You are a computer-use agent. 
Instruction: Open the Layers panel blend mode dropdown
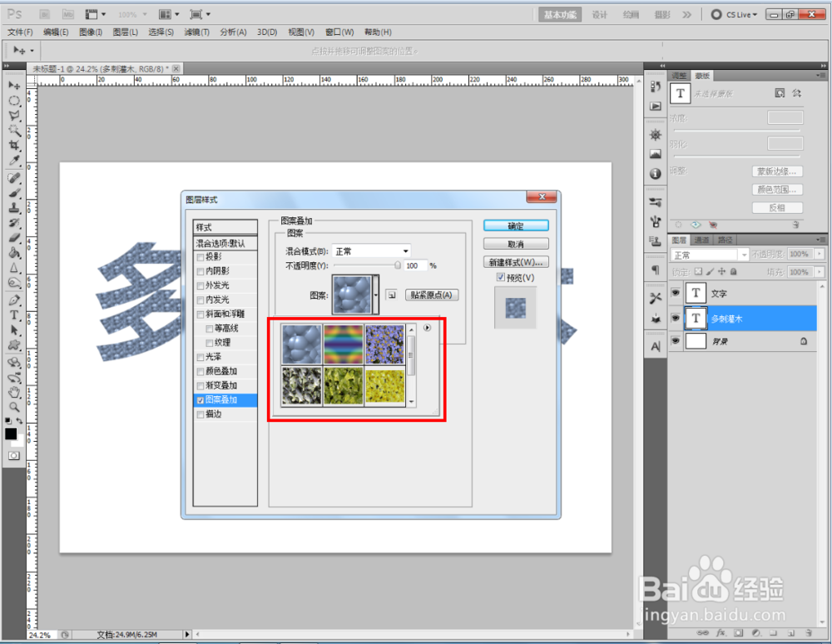[x=710, y=255]
